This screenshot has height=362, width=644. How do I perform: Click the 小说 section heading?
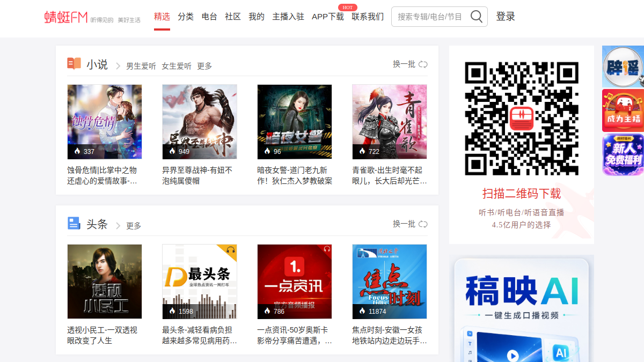(97, 64)
